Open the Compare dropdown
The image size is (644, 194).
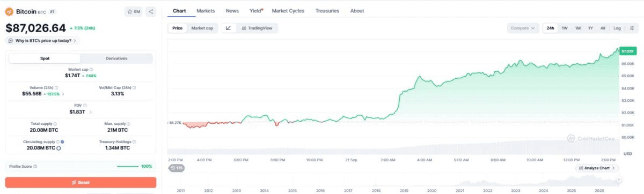tap(523, 28)
